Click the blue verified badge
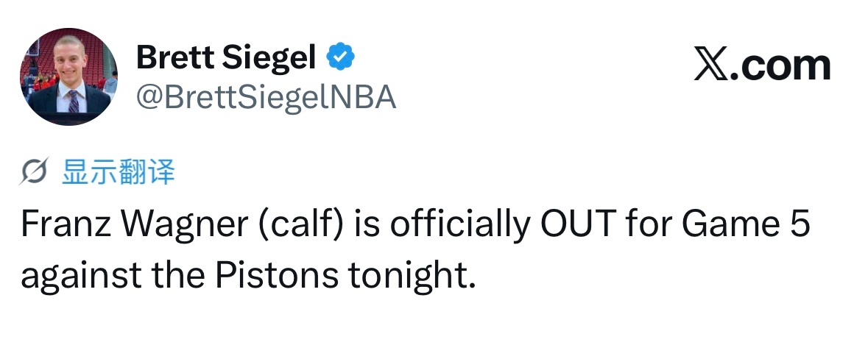This screenshot has width=868, height=345. pos(341,57)
